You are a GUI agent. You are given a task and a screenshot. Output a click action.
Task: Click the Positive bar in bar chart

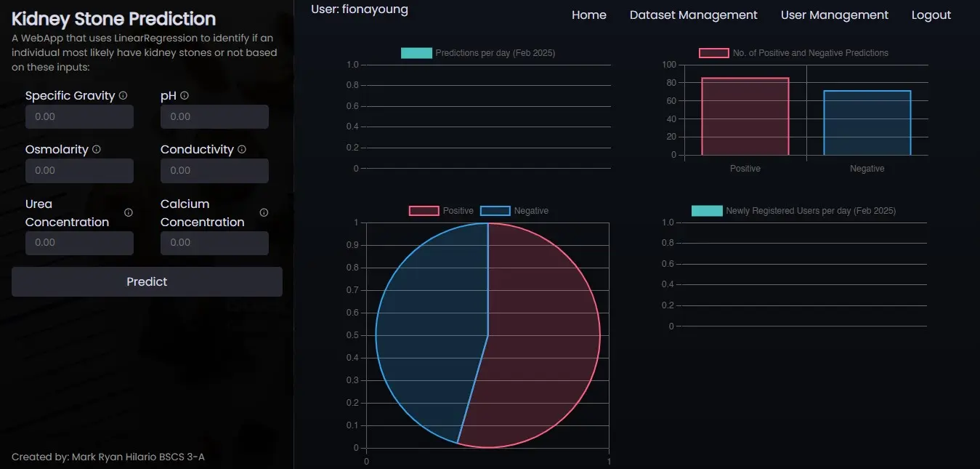(x=745, y=116)
